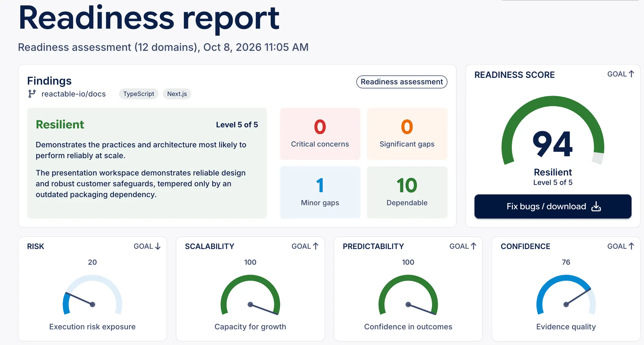Screen dimensions: 644x345
Task: Open the Dependable tile
Action: (x=407, y=192)
